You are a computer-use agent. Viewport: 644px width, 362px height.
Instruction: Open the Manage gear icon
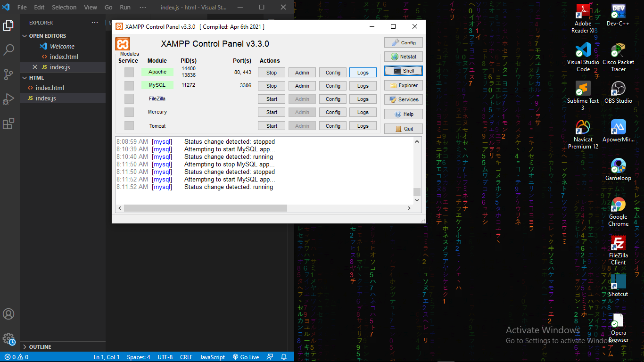pos(8,338)
